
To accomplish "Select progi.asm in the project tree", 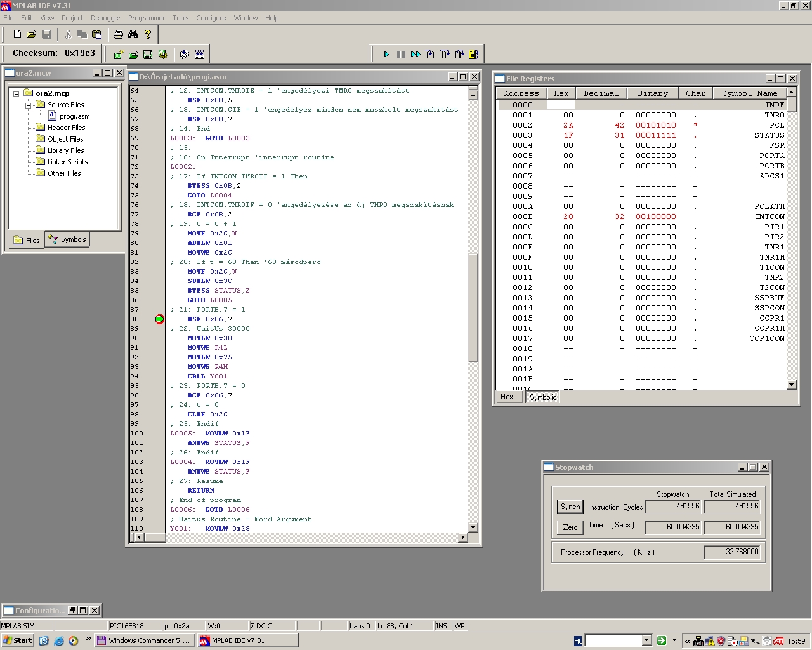I will [x=74, y=116].
